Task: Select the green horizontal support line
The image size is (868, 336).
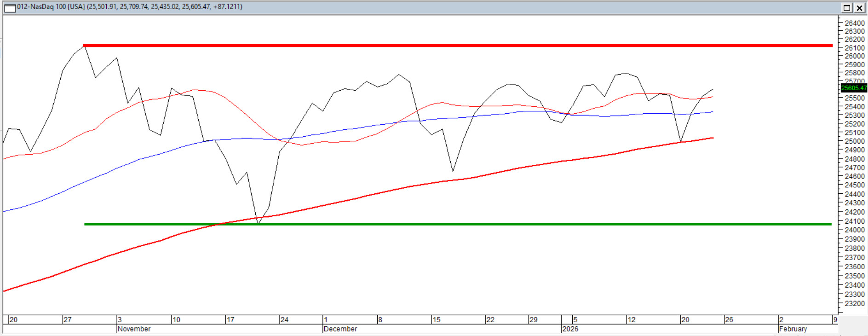Action: click(x=460, y=224)
